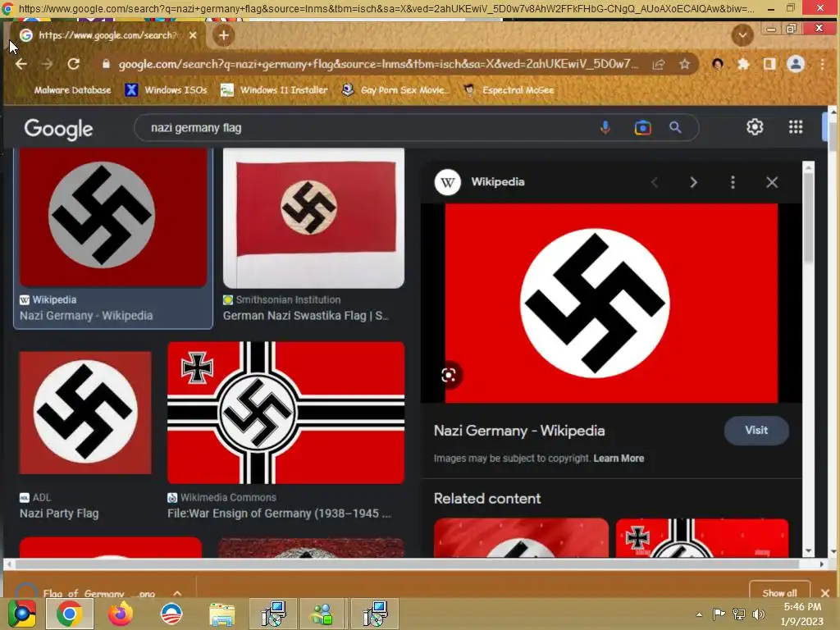
Task: Bookmark this page with the star icon
Action: [684, 64]
